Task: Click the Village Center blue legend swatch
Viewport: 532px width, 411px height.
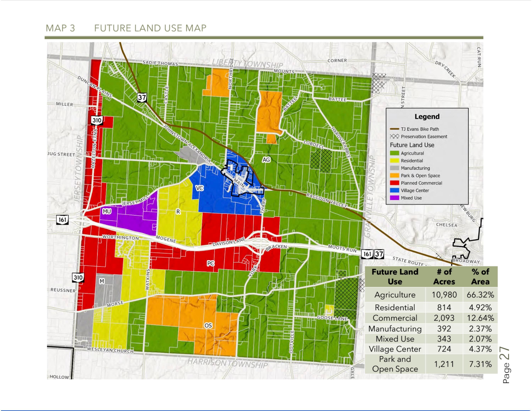Action: coord(394,190)
